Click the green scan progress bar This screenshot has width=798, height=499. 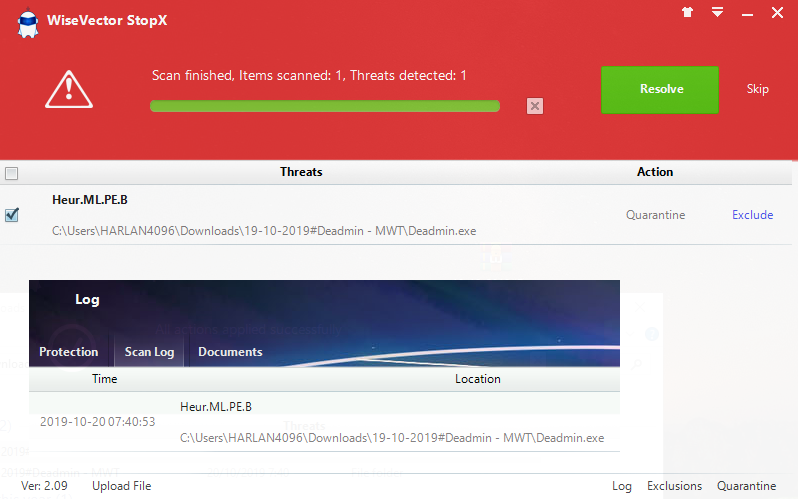325,106
